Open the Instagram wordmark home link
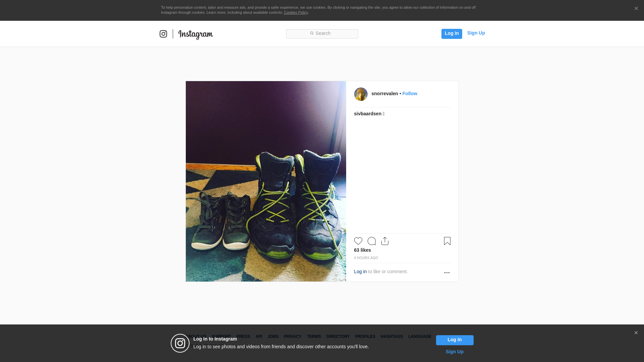 [196, 35]
